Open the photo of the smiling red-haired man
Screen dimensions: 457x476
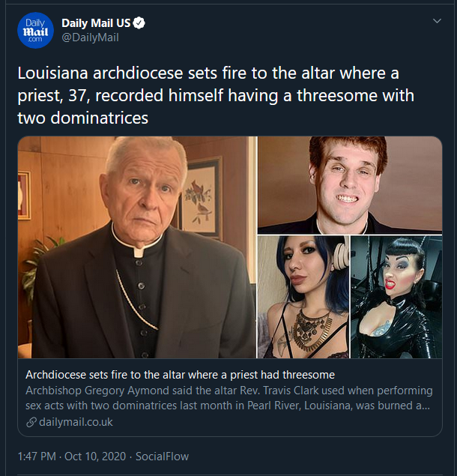click(349, 184)
